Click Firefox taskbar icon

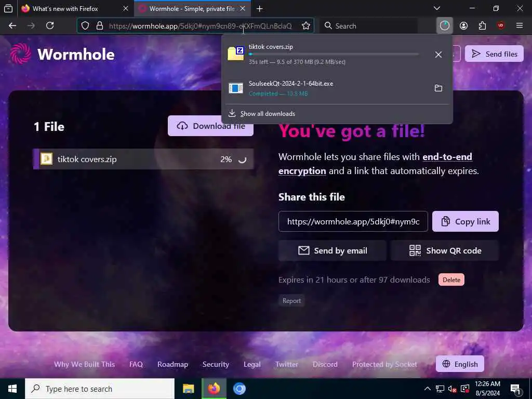(214, 389)
